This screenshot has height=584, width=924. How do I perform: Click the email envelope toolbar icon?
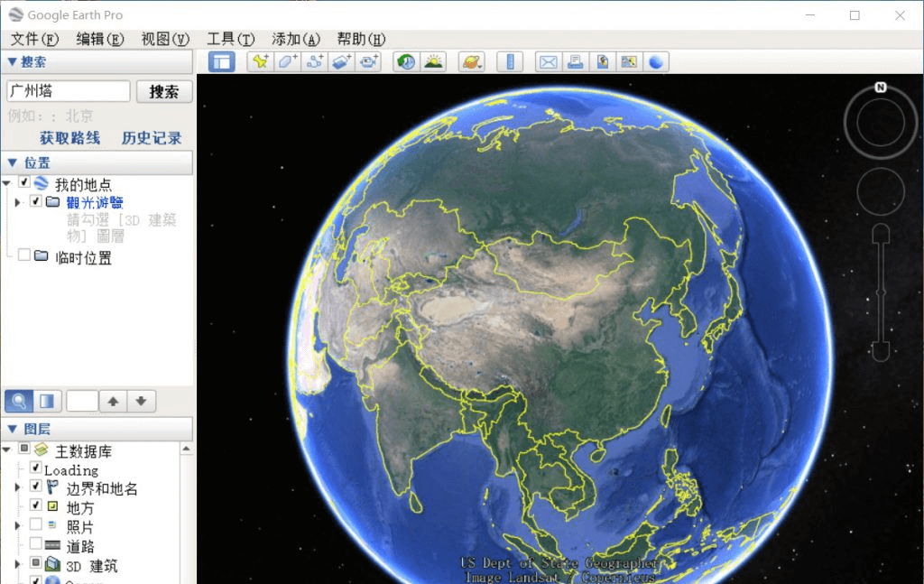548,61
